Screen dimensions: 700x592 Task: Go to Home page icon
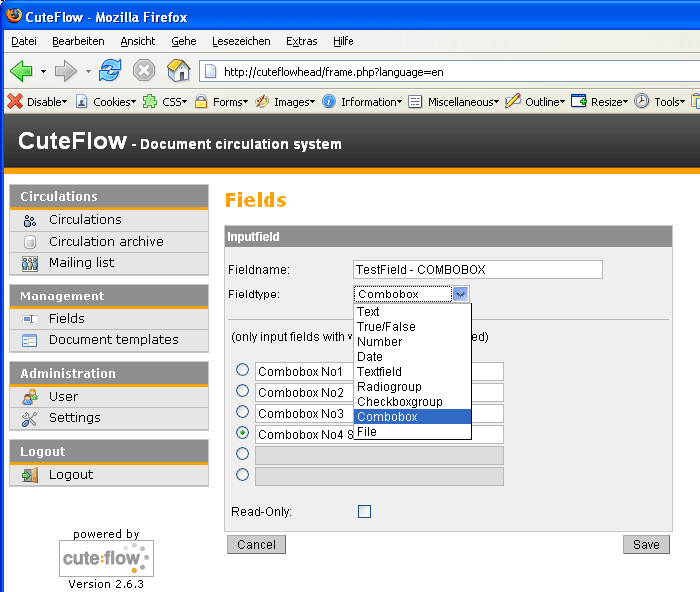pos(178,70)
